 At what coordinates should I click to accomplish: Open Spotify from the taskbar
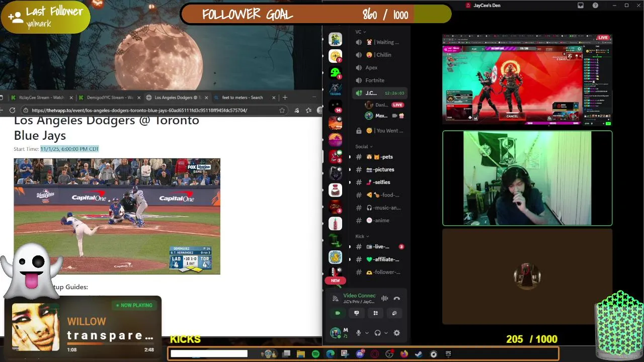(x=315, y=354)
